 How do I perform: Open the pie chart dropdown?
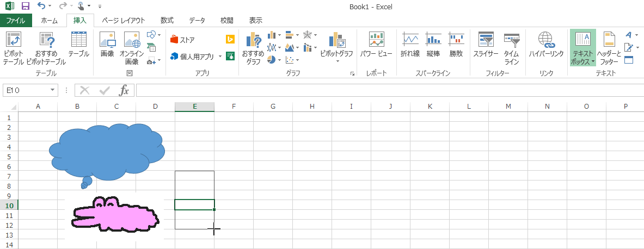[274, 60]
